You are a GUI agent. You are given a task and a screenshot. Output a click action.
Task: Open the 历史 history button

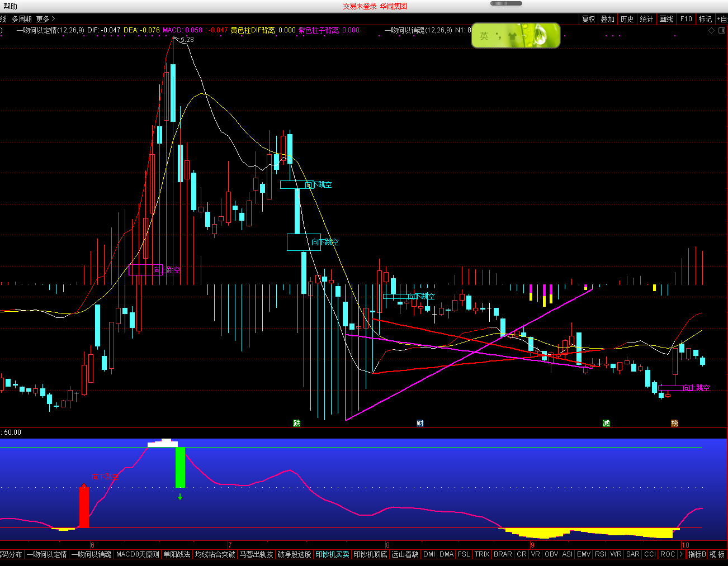coord(627,19)
